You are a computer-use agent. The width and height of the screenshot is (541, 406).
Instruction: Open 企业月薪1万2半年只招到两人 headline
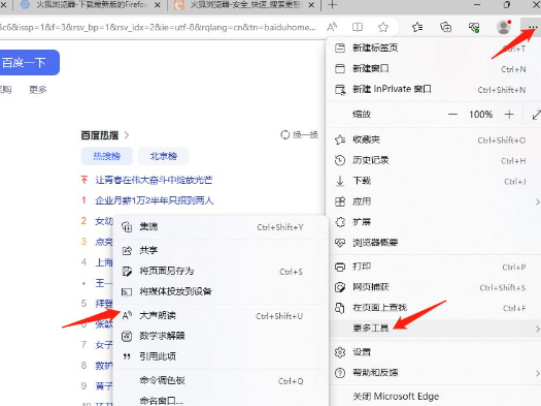click(154, 200)
